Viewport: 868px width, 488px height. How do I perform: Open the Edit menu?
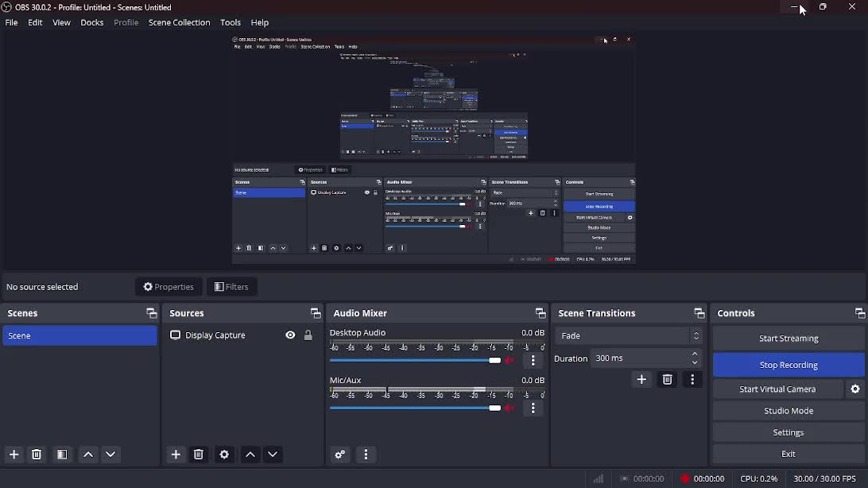35,23
